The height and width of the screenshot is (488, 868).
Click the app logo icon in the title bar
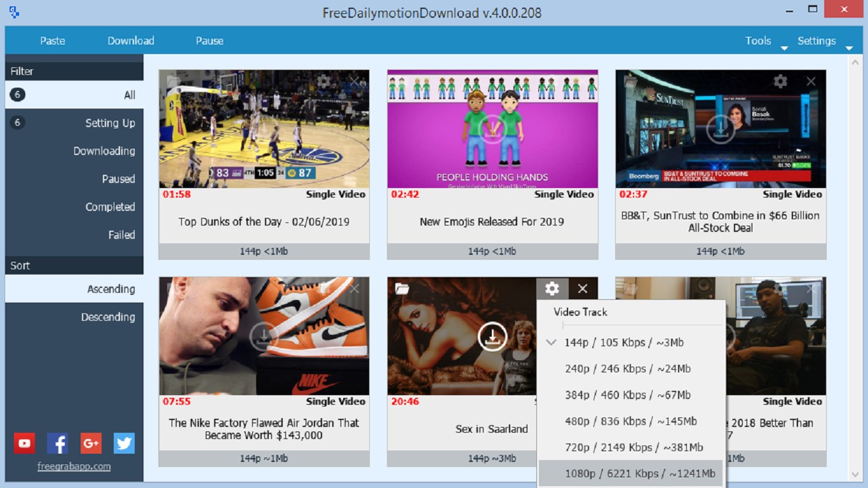click(13, 11)
